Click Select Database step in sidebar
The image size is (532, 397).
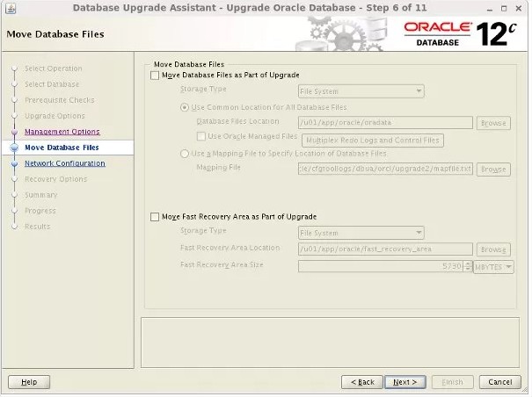tap(52, 84)
